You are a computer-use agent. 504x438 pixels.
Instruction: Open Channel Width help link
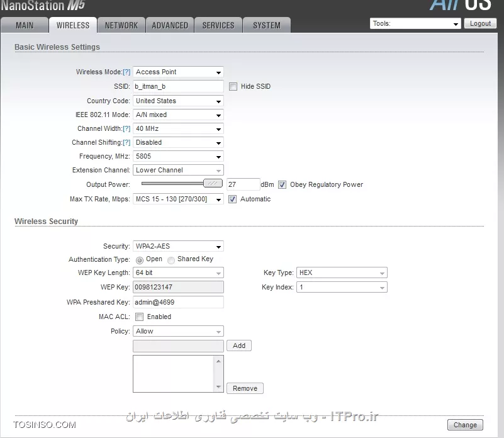(x=126, y=128)
